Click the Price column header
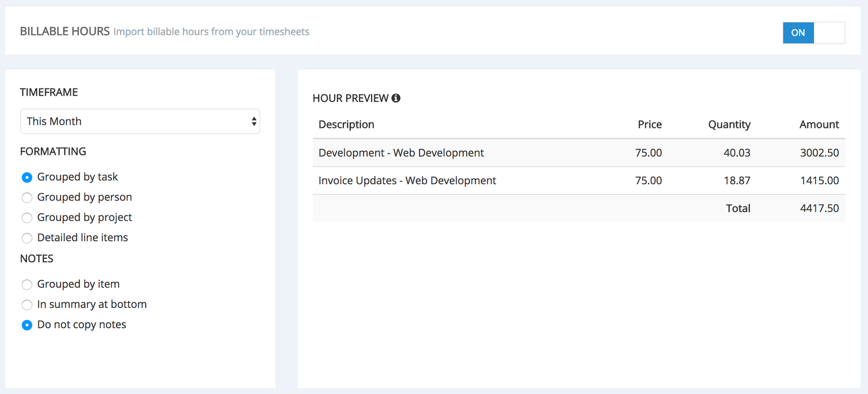 click(649, 125)
